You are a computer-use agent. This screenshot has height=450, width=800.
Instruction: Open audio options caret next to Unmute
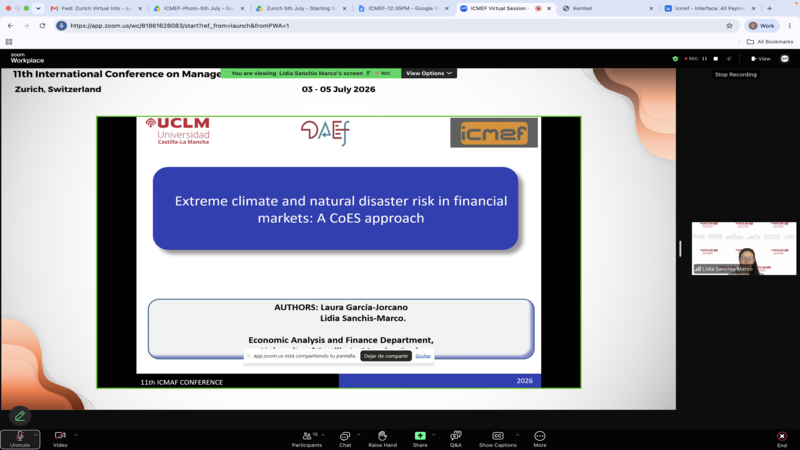pos(35,435)
